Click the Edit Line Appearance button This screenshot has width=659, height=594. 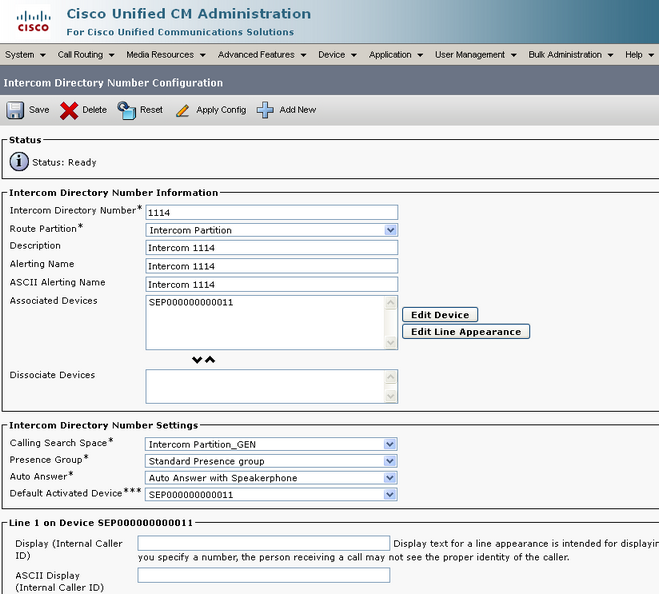[x=466, y=332]
